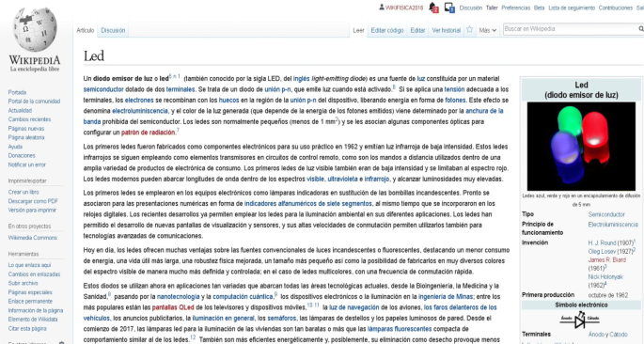Switch to the Discusión tab

(x=113, y=30)
